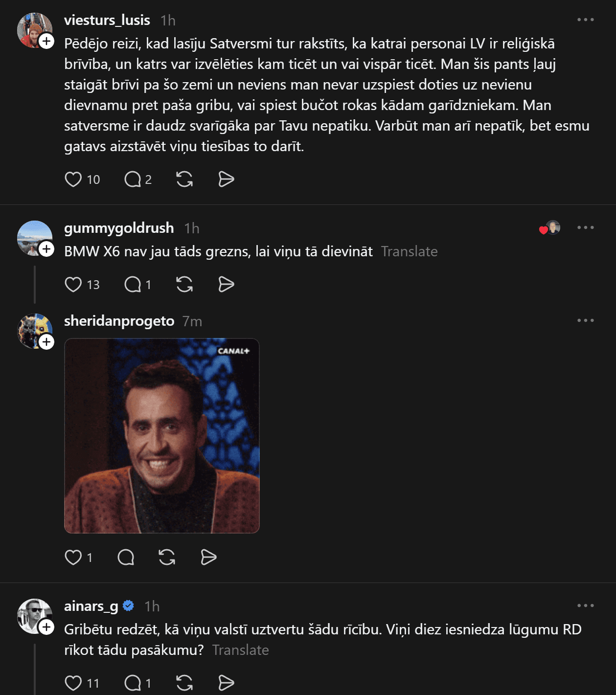
Task: Translate the ainars_g post
Action: pos(240,650)
